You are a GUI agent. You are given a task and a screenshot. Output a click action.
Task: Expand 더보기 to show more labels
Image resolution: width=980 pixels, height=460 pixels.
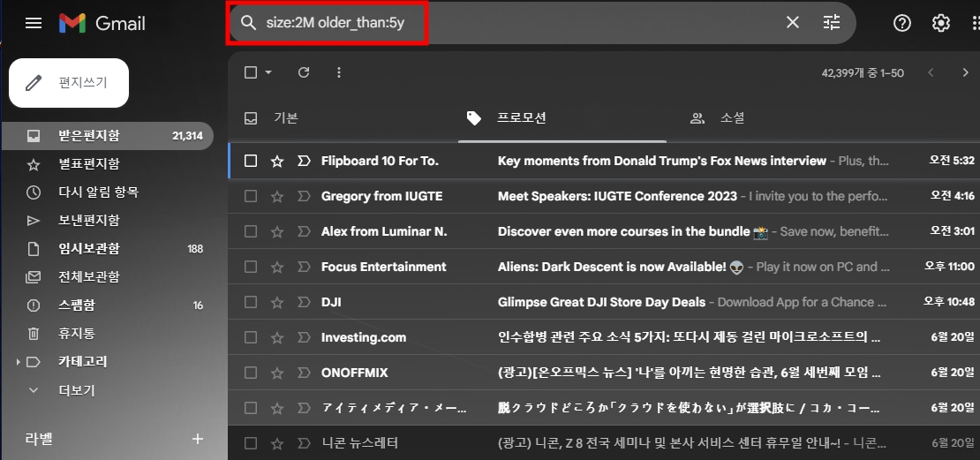click(76, 390)
